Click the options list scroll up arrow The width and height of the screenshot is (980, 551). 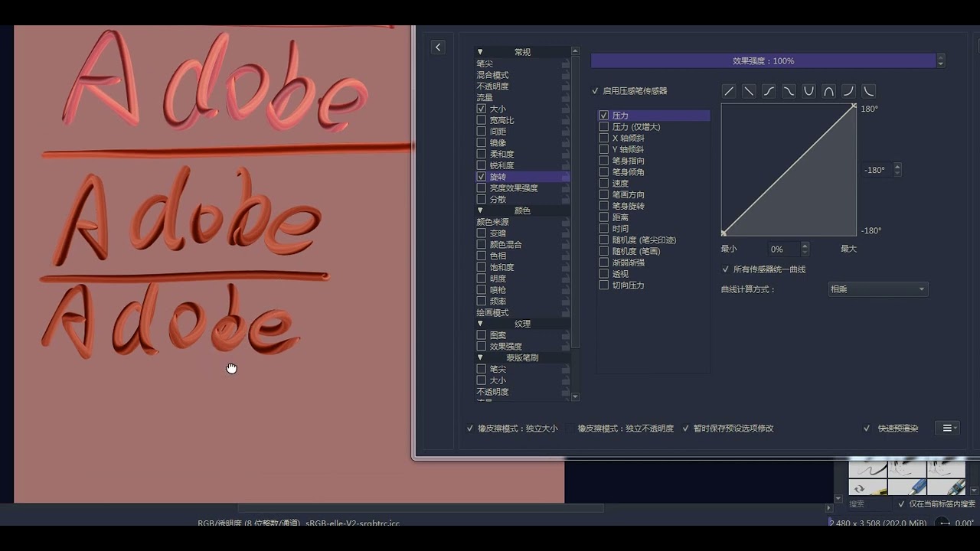coord(576,52)
